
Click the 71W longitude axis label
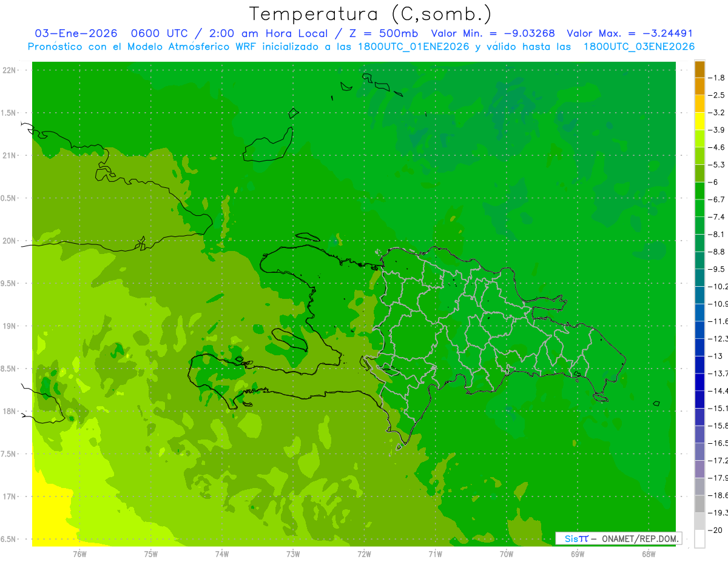click(x=435, y=554)
